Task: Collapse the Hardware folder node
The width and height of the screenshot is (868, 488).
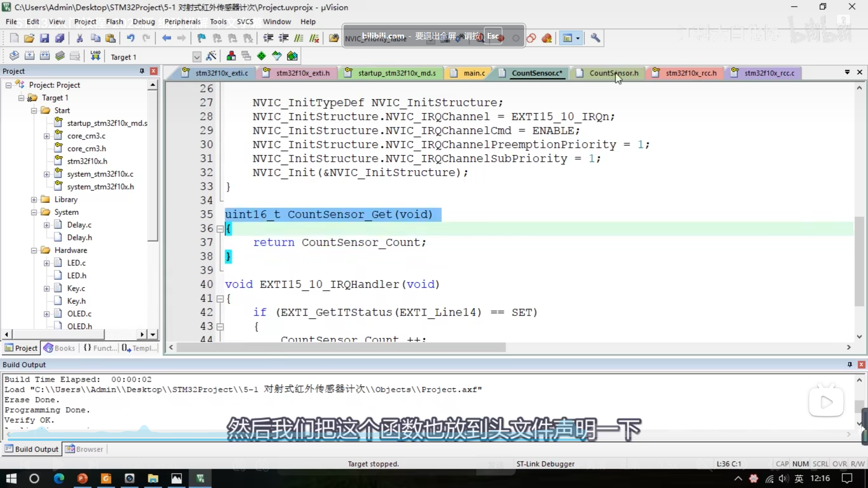Action: (x=34, y=250)
